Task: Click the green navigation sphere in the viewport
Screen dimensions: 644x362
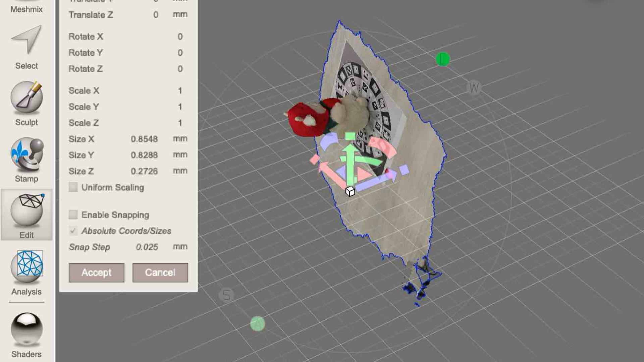Action: [x=443, y=59]
